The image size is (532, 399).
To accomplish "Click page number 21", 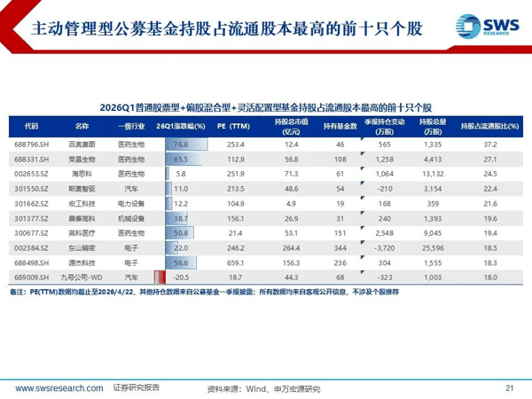I will [x=509, y=387].
